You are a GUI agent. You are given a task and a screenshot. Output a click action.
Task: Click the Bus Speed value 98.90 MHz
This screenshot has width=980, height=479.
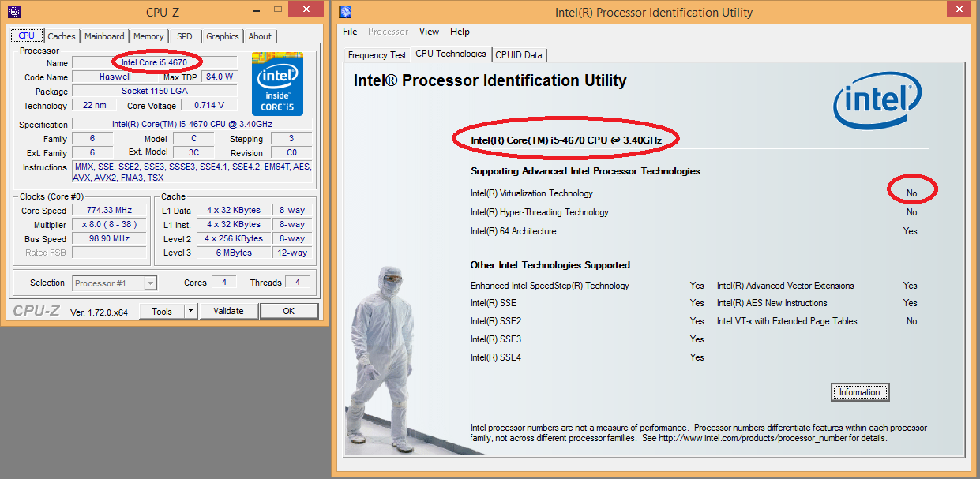pos(110,239)
